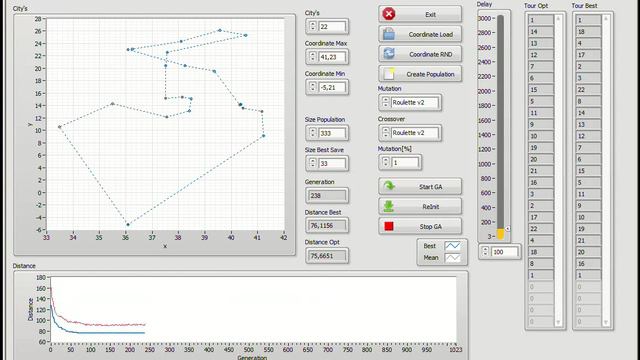Click the Create Population document icon

(389, 74)
